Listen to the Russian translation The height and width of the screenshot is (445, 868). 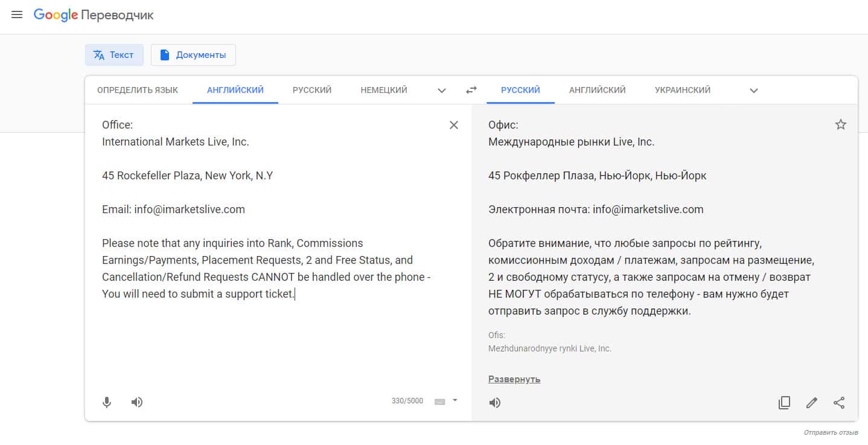click(495, 403)
